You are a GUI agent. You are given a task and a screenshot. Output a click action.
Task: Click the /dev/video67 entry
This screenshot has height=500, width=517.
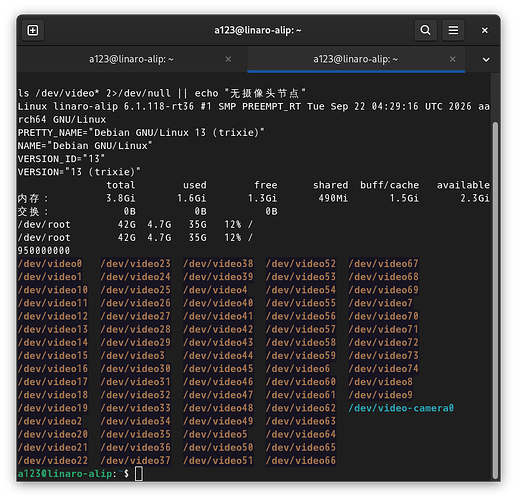tap(383, 264)
